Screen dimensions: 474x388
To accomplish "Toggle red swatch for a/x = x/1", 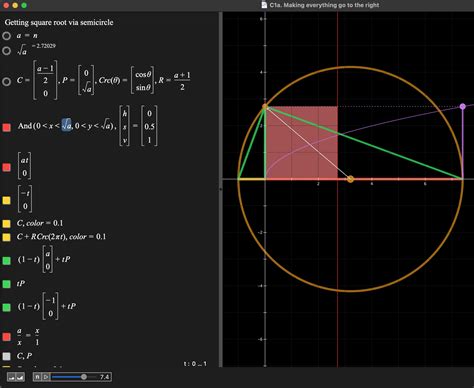I will point(7,337).
